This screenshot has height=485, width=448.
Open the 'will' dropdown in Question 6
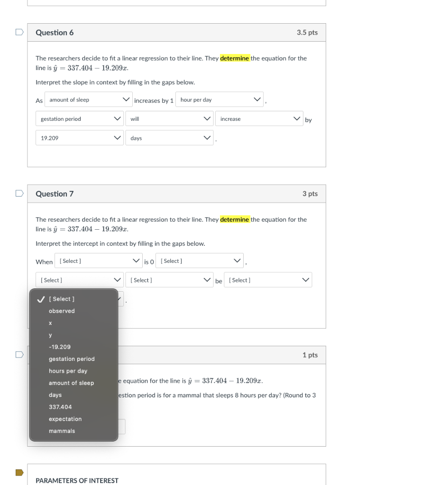(x=169, y=119)
